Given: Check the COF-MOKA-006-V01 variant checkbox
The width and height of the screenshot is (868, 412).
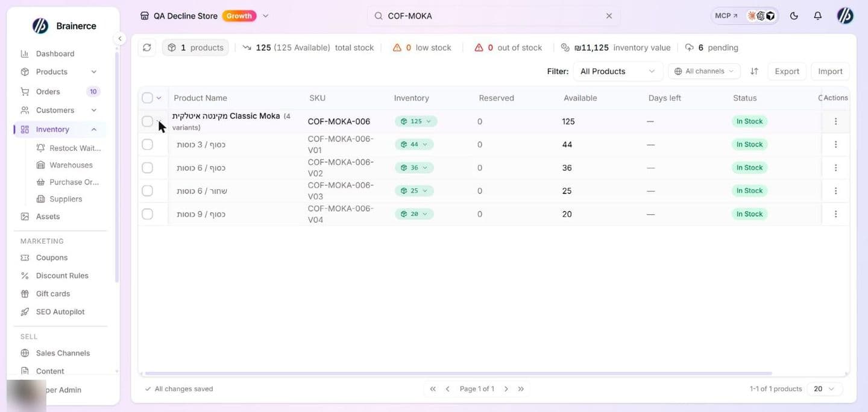Looking at the screenshot, I should pyautogui.click(x=147, y=144).
